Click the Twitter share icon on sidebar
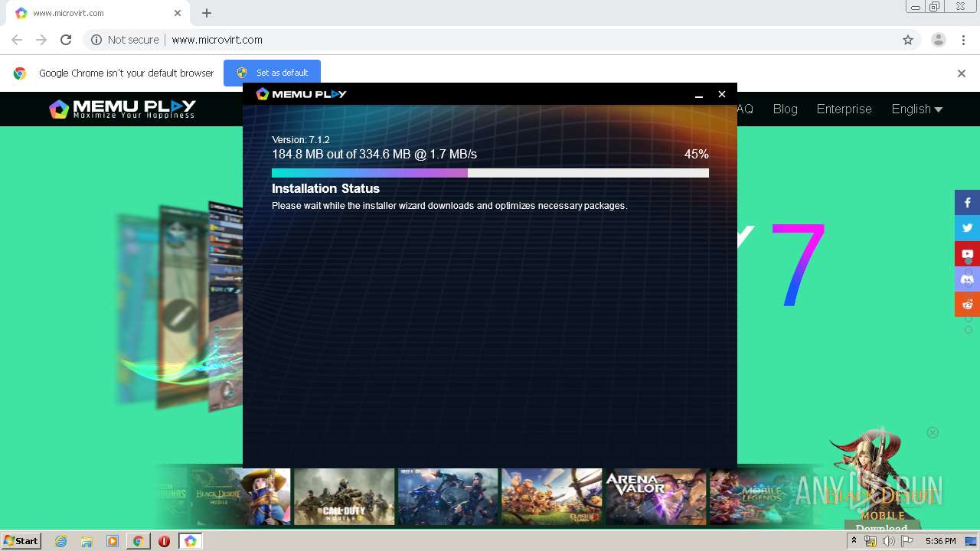 (967, 228)
